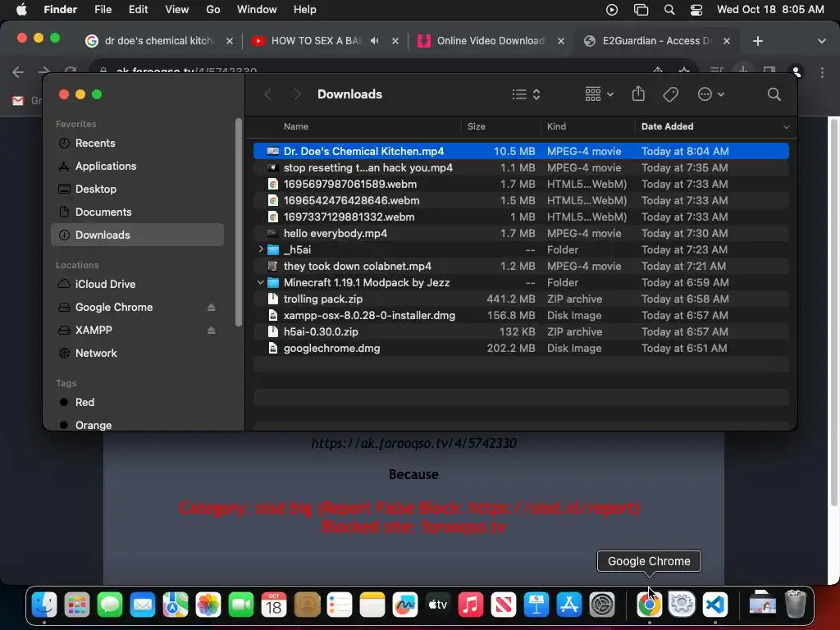Open Chrome tab search dropdown
This screenshot has width=840, height=630.
(x=821, y=41)
